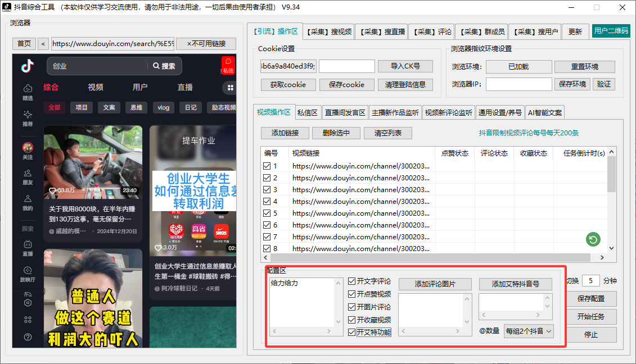Uncheck the 开收藏视频 checkbox
Viewport: 636px width, 364px height.
pos(351,320)
